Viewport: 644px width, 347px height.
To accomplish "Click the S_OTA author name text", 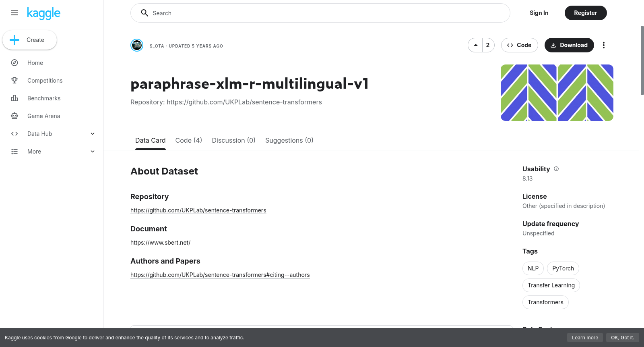I will [157, 46].
